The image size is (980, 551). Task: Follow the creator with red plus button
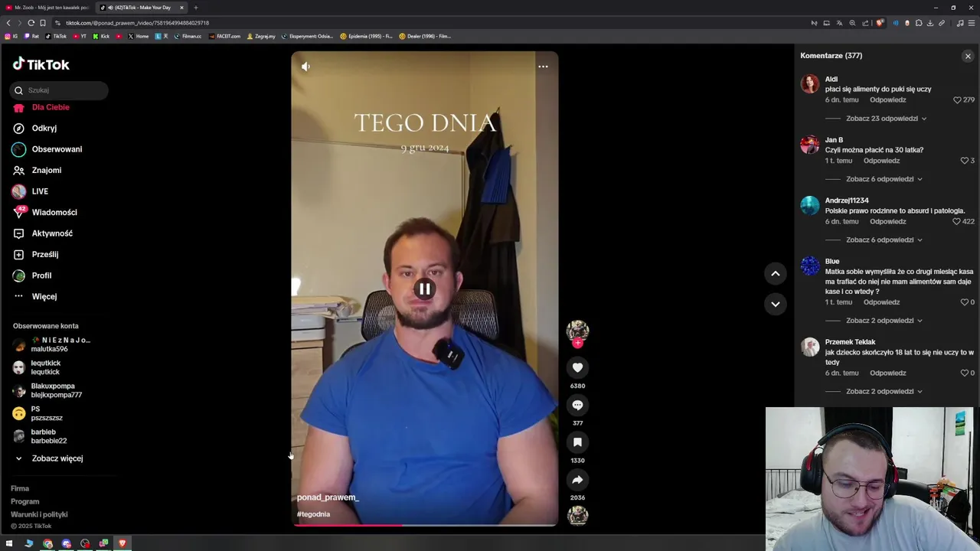coord(577,344)
